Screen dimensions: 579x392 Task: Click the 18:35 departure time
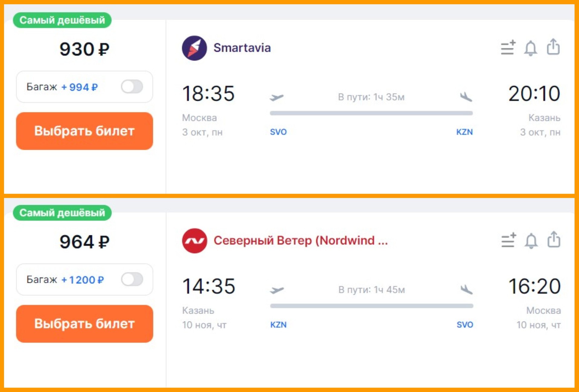(208, 93)
